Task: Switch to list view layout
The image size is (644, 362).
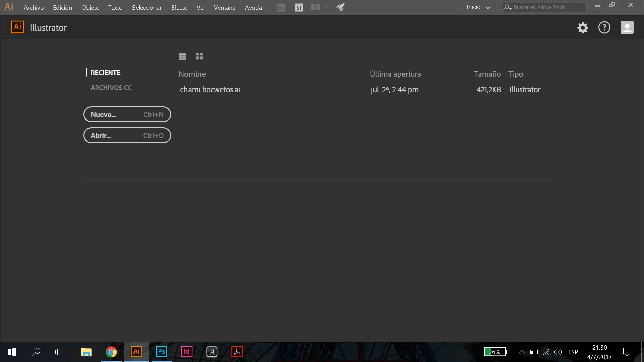Action: tap(182, 56)
